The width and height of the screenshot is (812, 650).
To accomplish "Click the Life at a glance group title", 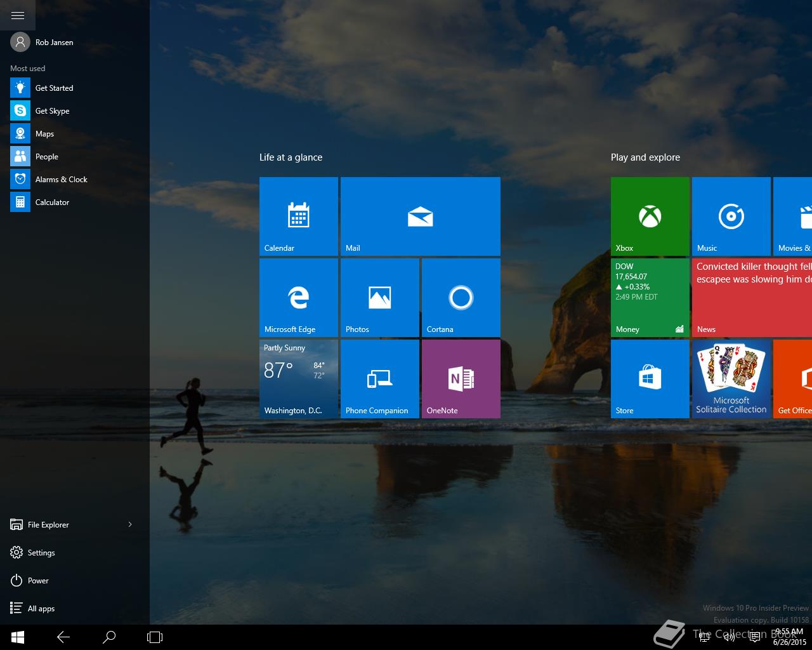I will point(291,157).
